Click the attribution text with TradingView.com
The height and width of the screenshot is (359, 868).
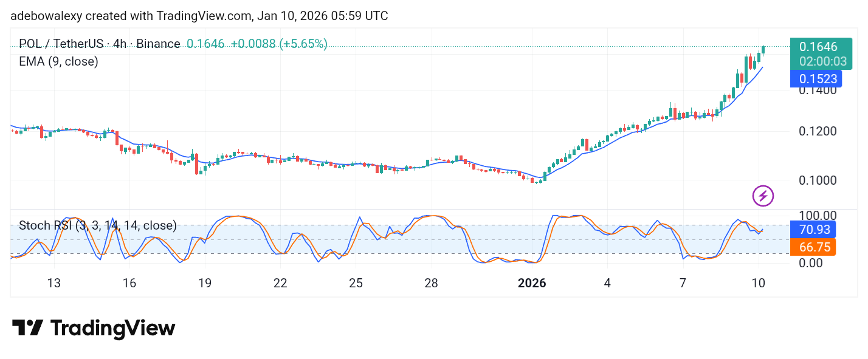tap(199, 16)
